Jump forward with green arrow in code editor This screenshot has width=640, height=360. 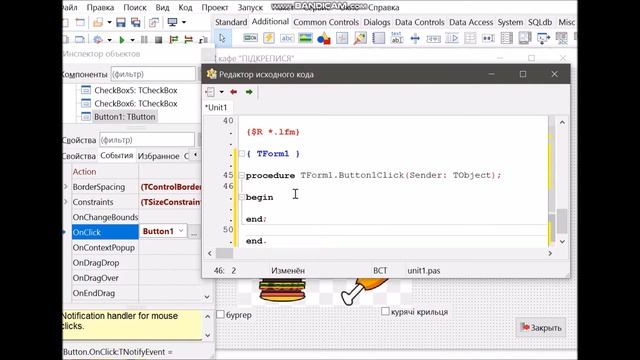249,92
